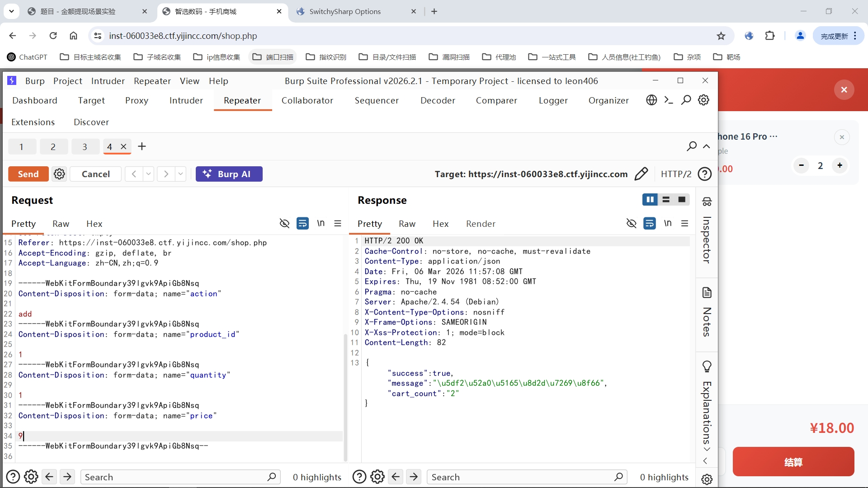Switch to the Intruder tool tab
Viewport: 868px width, 488px height.
(x=186, y=100)
